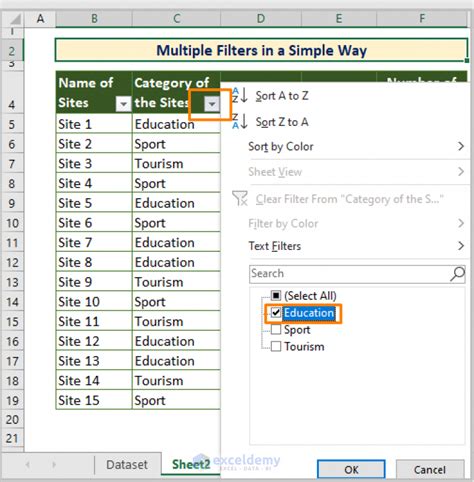The width and height of the screenshot is (474, 482).
Task: Select column D header
Action: (261, 18)
